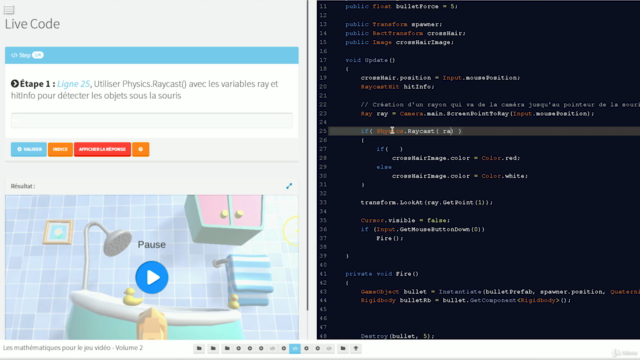
Task: Click the play step icon just right of active code icon
Action: (x=306, y=349)
